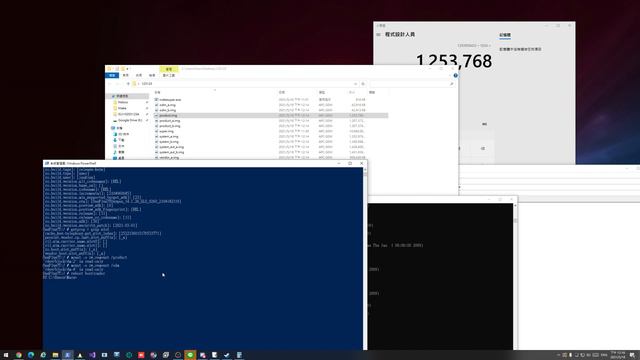Select system_a.img in the file list
Viewport: 640px width, 360px height.
169,137
